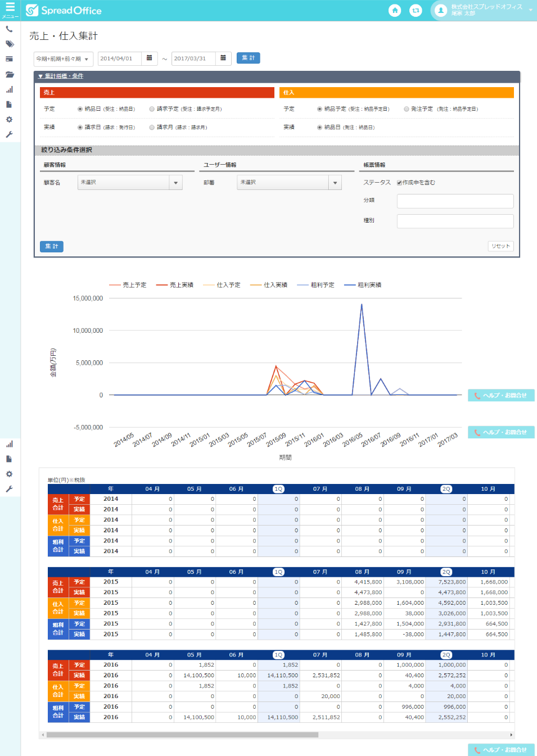Screen dimensions: 537x756
Task: Open the hamburger menu icon
Action: click(x=10, y=8)
